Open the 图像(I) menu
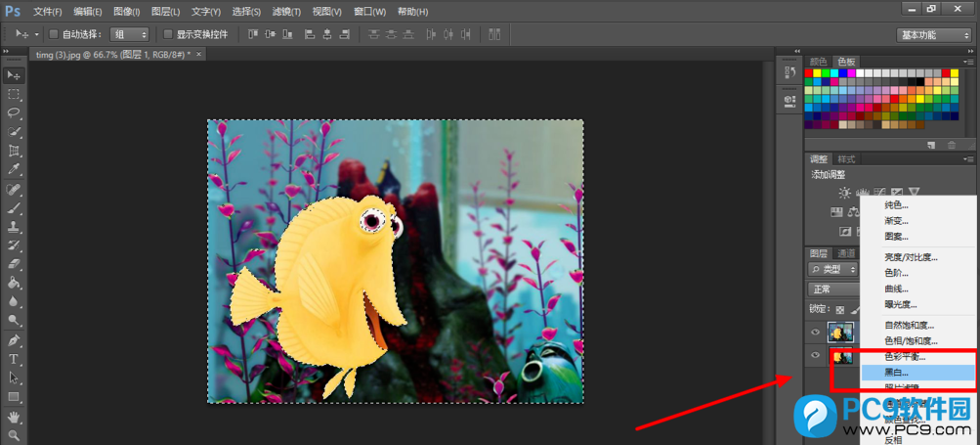 127,12
